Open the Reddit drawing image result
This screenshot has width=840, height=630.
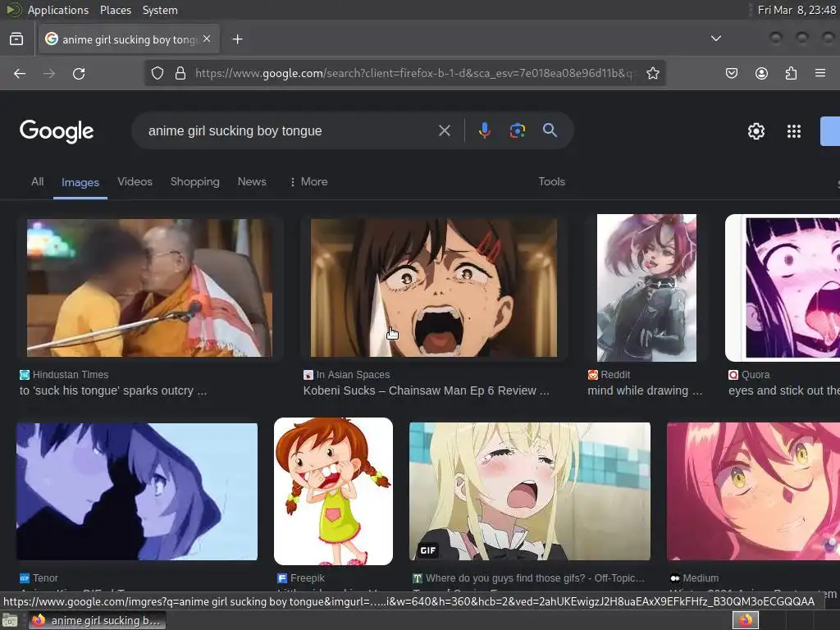coord(646,288)
